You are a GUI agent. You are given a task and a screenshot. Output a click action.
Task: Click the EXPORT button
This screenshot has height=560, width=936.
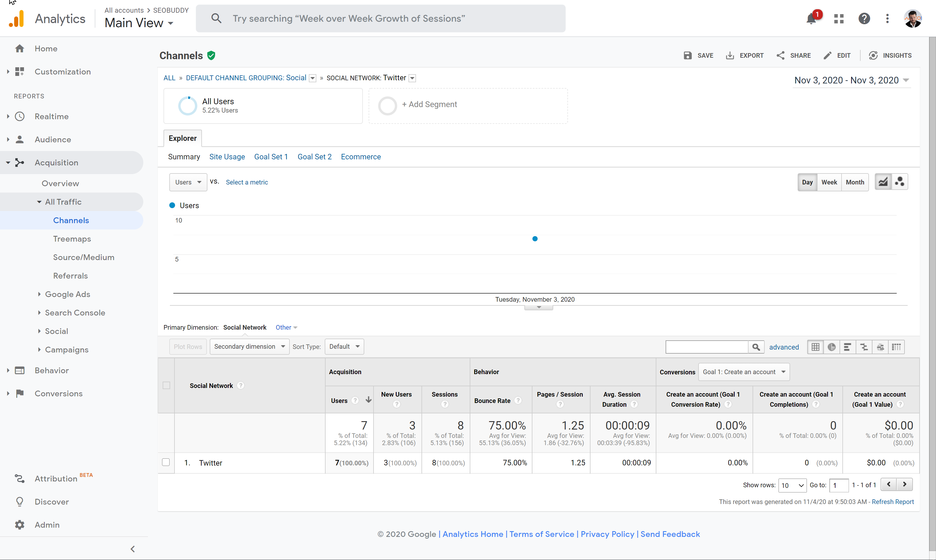(744, 55)
